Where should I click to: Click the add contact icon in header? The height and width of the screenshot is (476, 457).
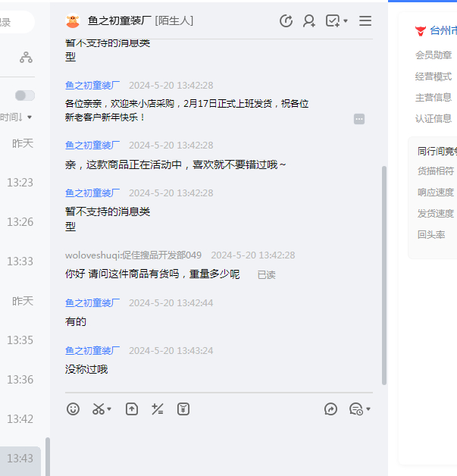coord(309,21)
